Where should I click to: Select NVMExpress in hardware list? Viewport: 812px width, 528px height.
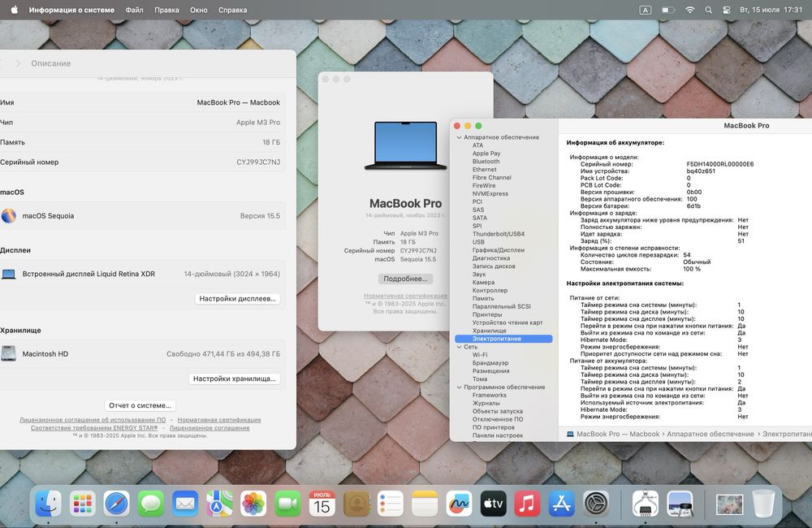point(490,194)
